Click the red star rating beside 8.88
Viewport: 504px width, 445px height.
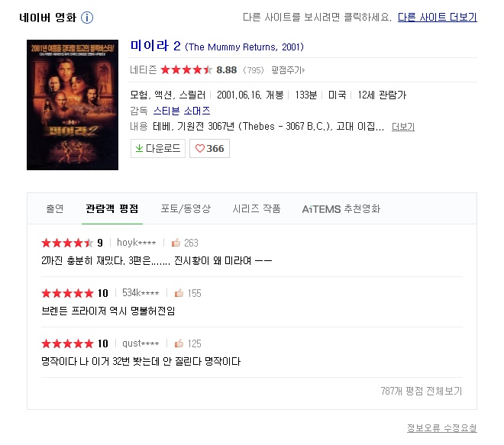[186, 70]
